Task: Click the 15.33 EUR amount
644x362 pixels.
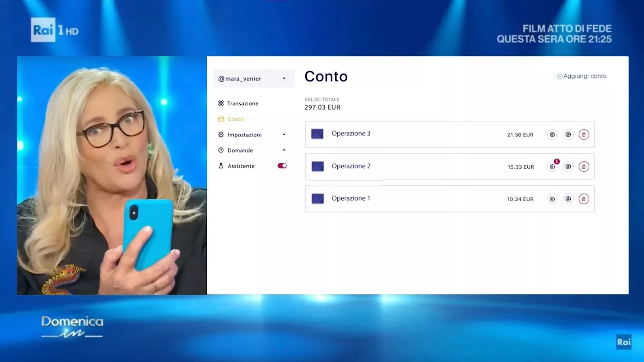Action: coord(520,167)
